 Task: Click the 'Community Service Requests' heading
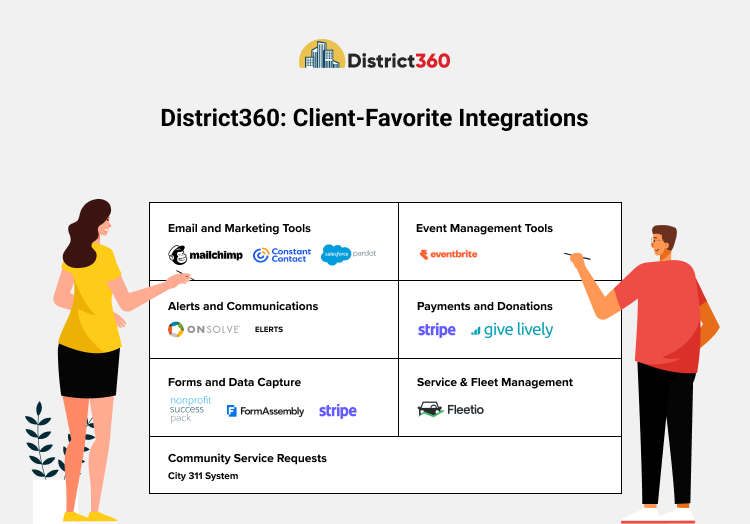(x=247, y=458)
